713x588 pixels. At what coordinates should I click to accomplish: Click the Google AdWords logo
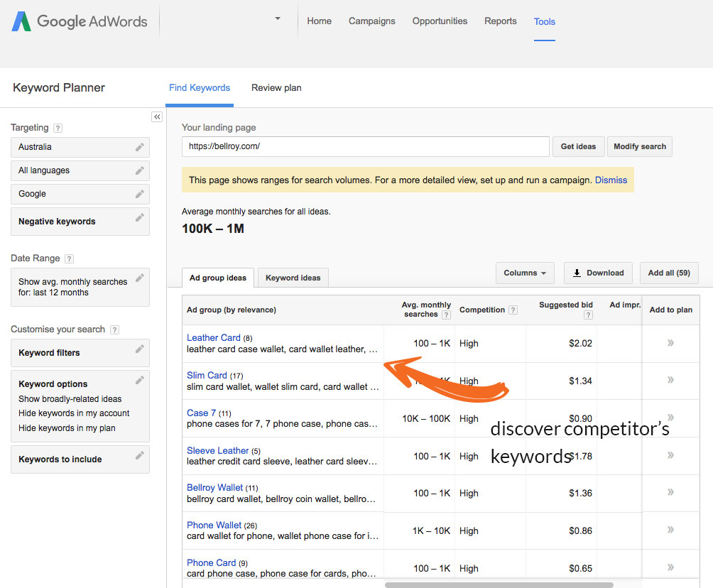pos(79,21)
